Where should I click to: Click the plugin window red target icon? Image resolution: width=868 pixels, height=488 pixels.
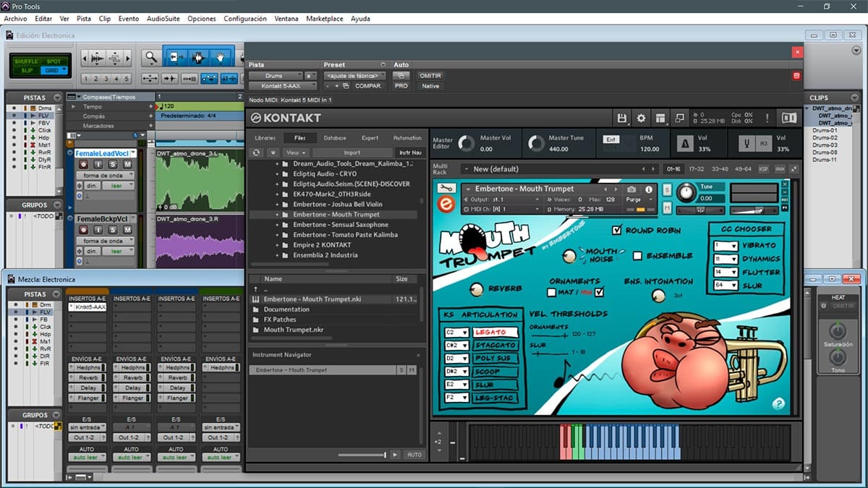pos(797,75)
